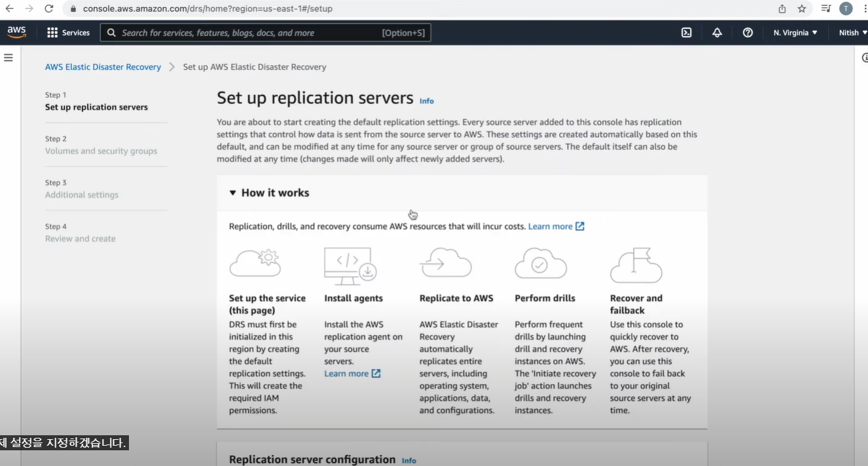Open Info link beside Set up replication servers
This screenshot has width=868, height=466.
coord(427,101)
